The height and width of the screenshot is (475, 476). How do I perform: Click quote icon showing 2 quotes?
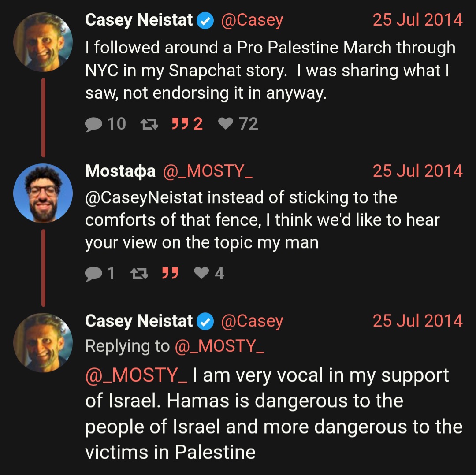click(x=180, y=123)
